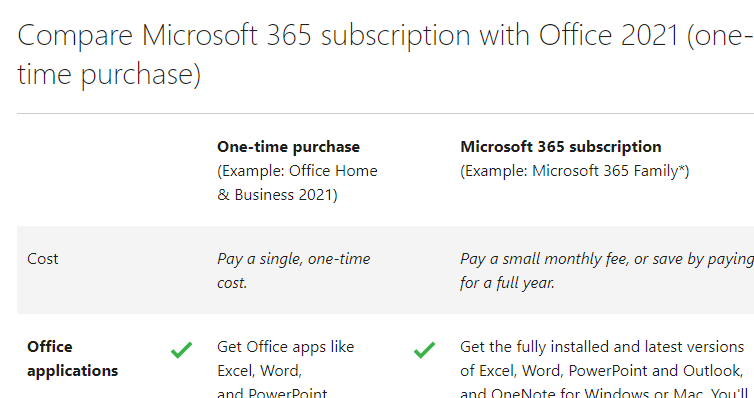Select the 'Microsoft 365 subscription' column header
The width and height of the screenshot is (754, 398).
561,147
